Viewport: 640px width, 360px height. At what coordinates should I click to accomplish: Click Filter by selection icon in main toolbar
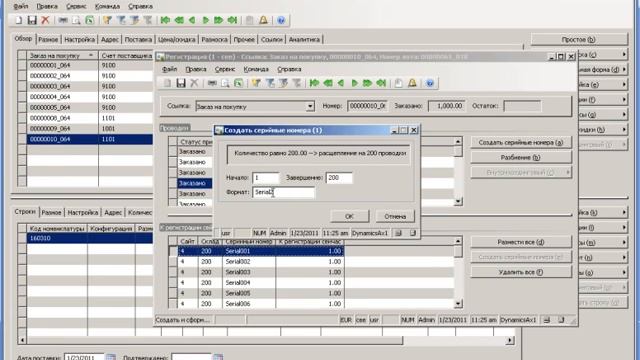107,20
